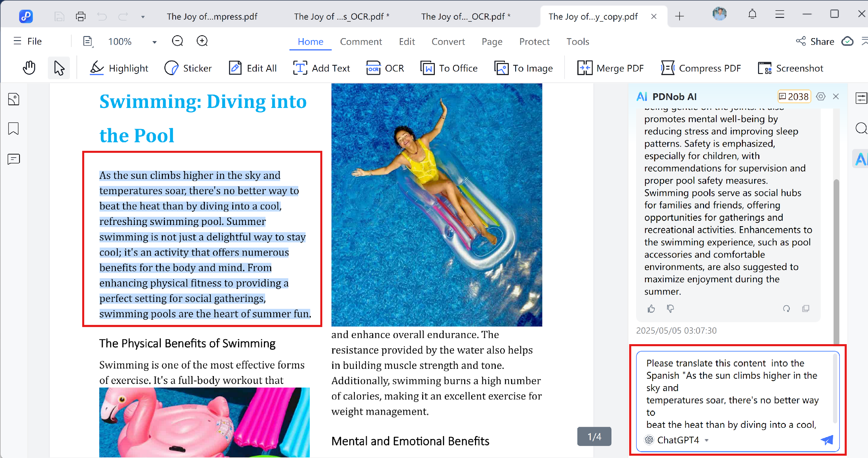The width and height of the screenshot is (868, 458).
Task: Thumbs up the AI response
Action: 651,308
